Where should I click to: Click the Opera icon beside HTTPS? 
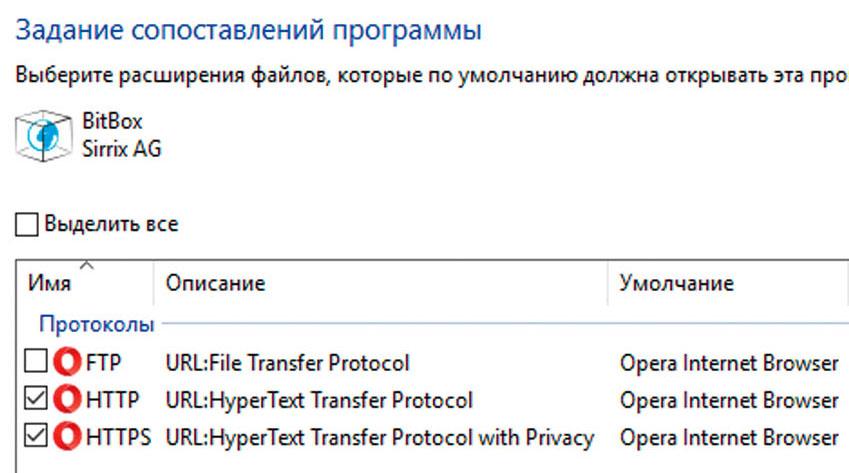point(69,438)
